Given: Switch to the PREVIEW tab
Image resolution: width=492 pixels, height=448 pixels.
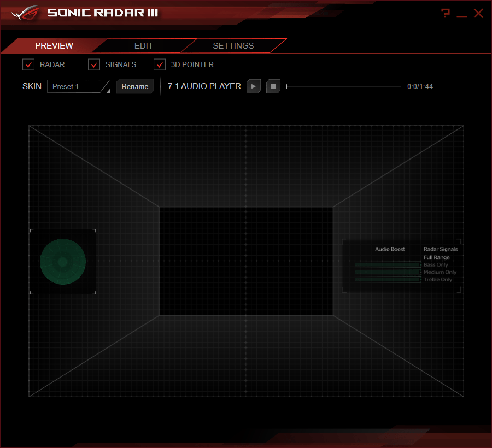Looking at the screenshot, I should [54, 46].
